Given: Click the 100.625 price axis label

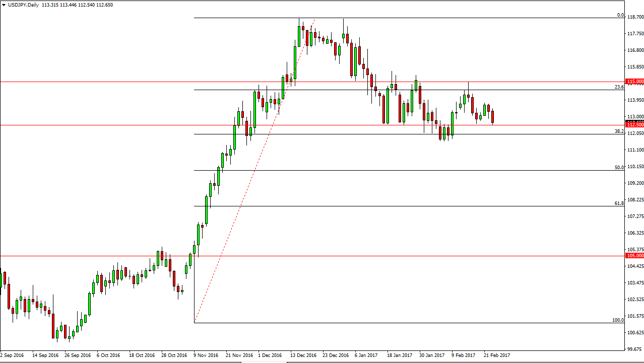Looking at the screenshot, I should tap(636, 333).
